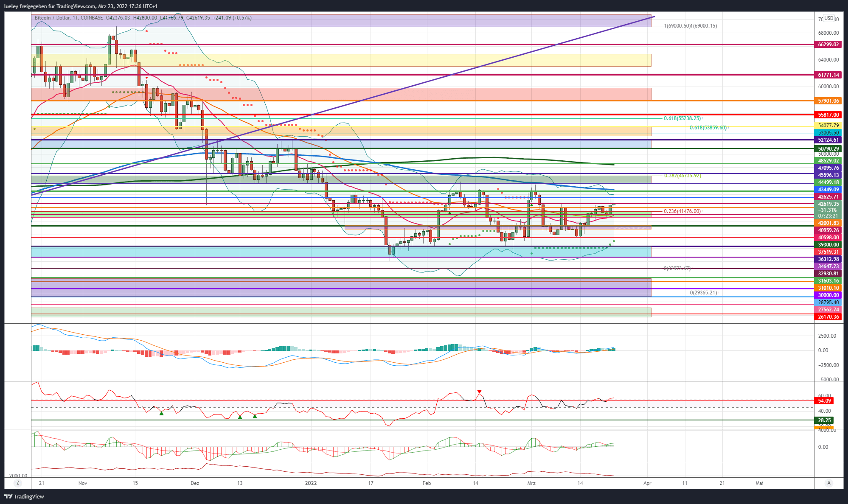Viewport: 848px width, 504px height.
Task: Click the Fibonacci 0.618(53859.60) label
Action: 708,128
